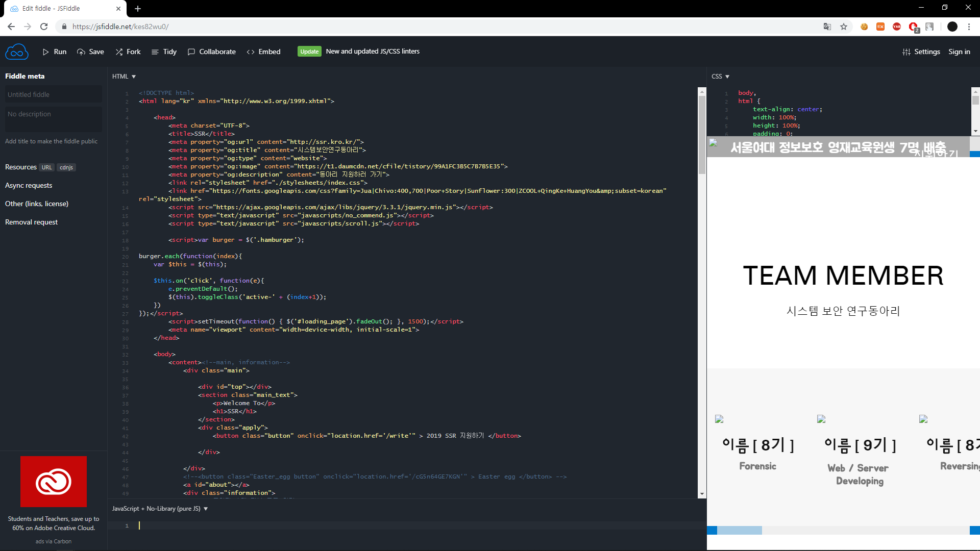
Task: Click the result pane horizontal scrollbar
Action: [739, 531]
